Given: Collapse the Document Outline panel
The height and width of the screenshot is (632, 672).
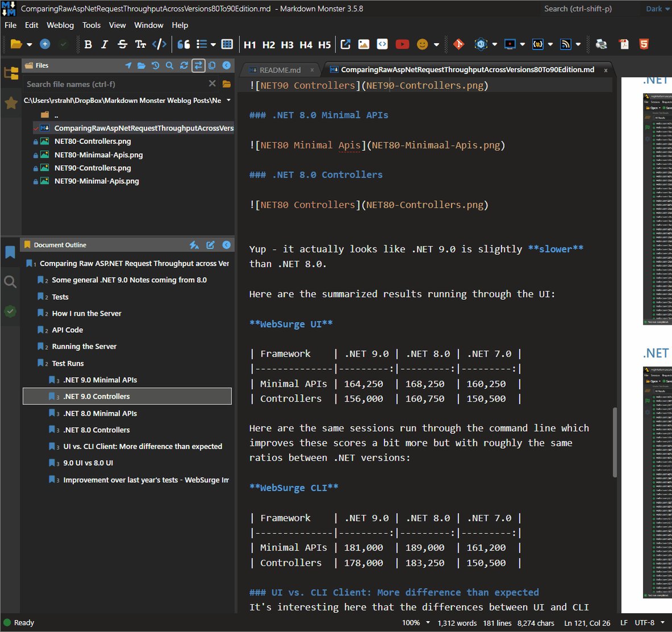Looking at the screenshot, I should [227, 245].
